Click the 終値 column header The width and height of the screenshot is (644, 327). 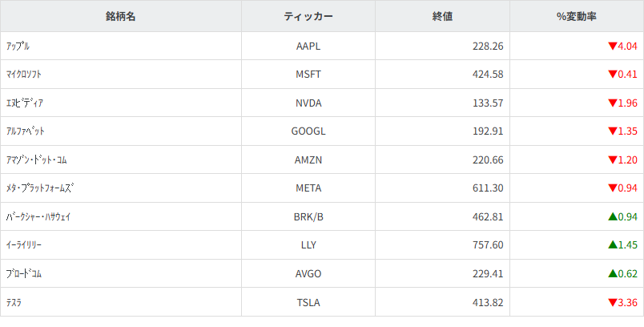[443, 17]
